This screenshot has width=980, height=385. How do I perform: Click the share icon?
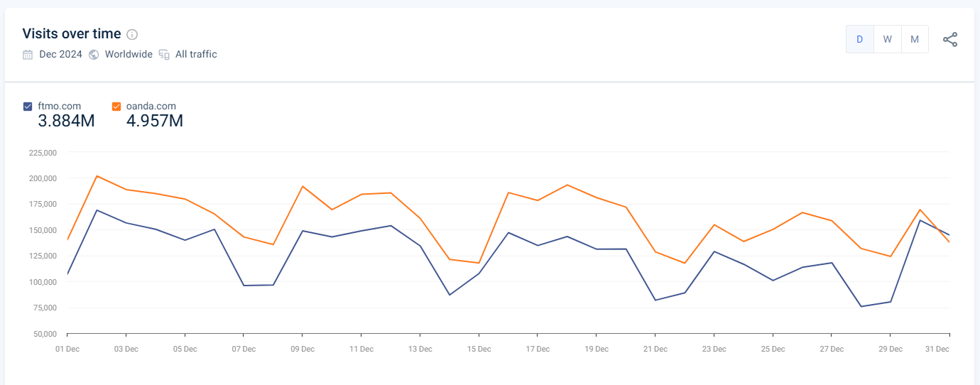[x=950, y=40]
